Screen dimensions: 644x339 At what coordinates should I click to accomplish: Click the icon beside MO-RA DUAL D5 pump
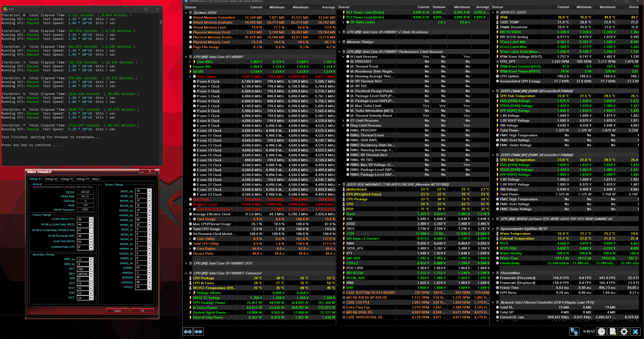[344, 312]
